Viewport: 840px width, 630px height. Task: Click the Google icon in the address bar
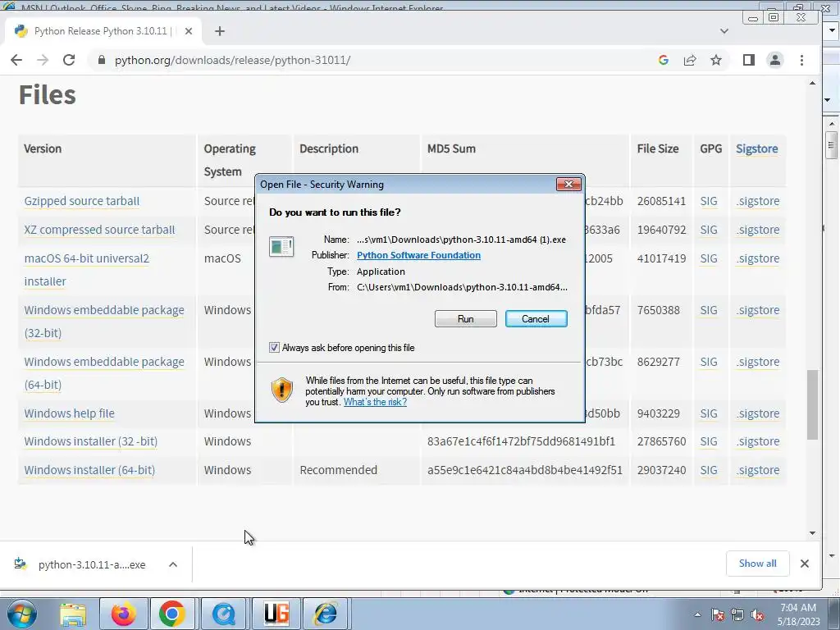(663, 60)
